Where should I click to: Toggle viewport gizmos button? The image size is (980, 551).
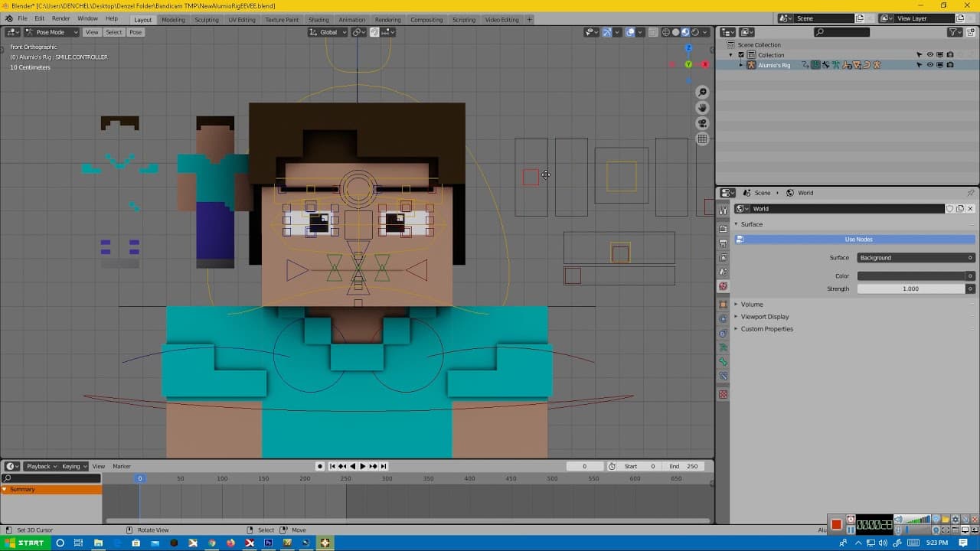607,32
